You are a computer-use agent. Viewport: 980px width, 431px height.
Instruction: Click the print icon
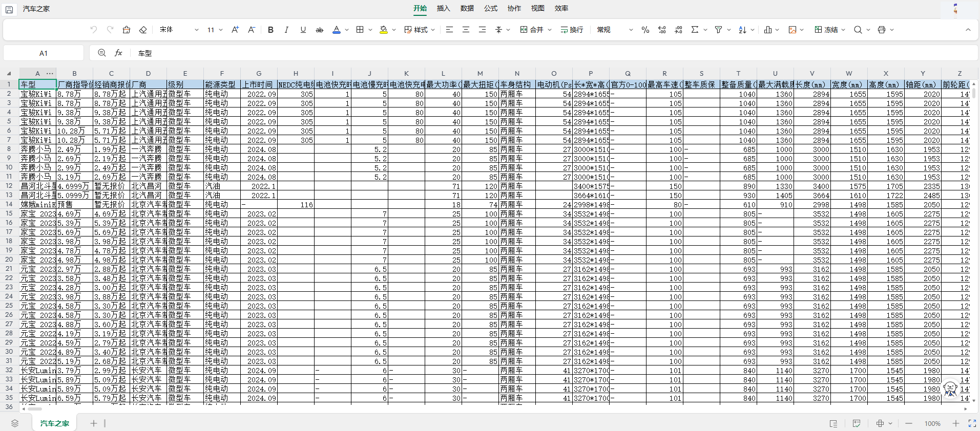click(x=882, y=30)
